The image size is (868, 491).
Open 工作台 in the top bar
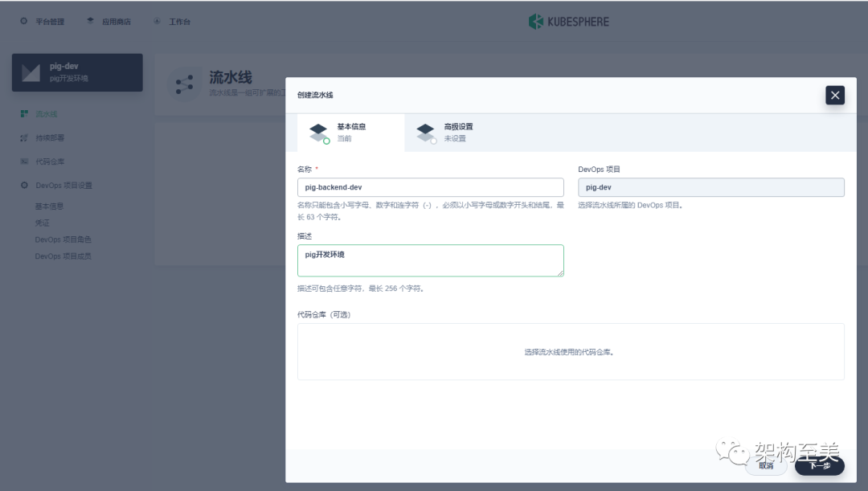(x=179, y=22)
